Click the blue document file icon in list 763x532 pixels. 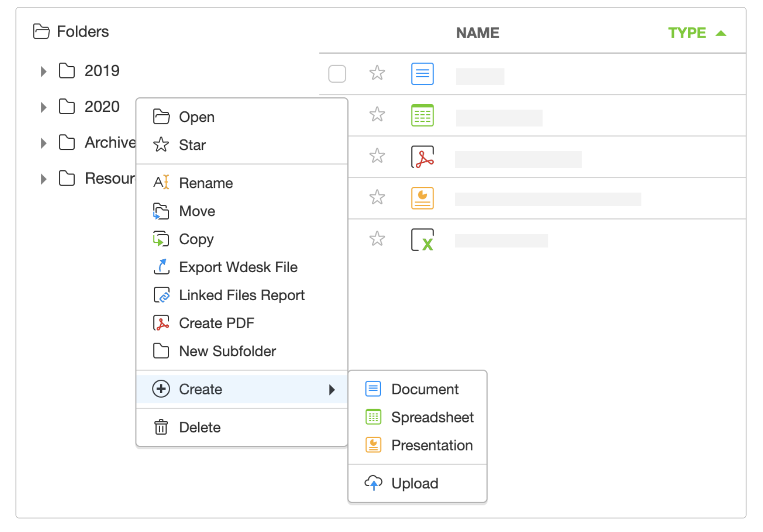(422, 74)
